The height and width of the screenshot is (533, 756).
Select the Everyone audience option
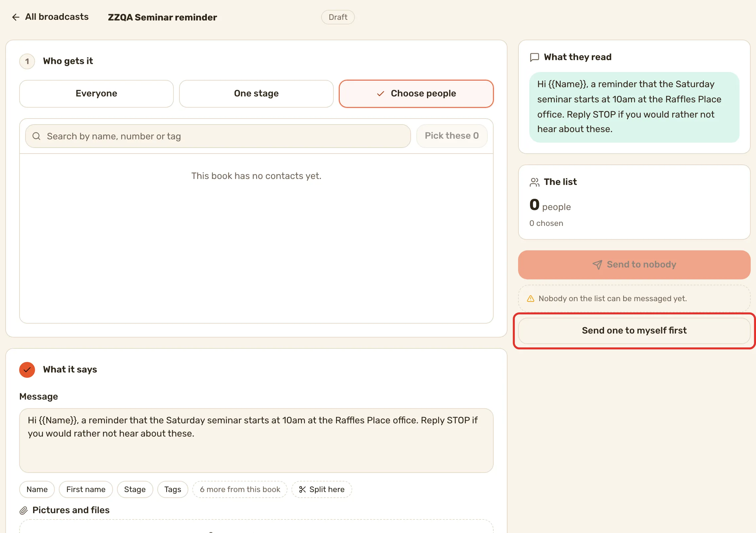coord(96,93)
